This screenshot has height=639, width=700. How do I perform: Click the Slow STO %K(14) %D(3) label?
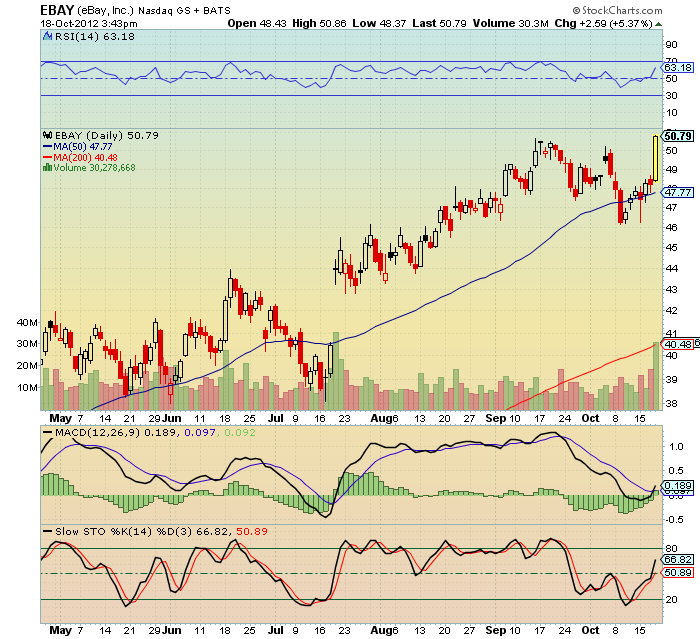[124, 531]
